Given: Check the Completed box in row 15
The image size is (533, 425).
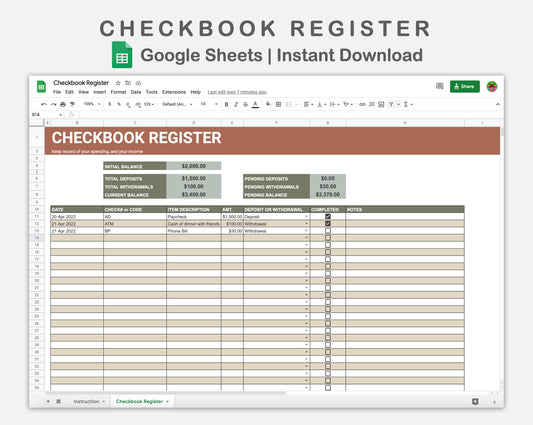Looking at the screenshot, I should [328, 245].
